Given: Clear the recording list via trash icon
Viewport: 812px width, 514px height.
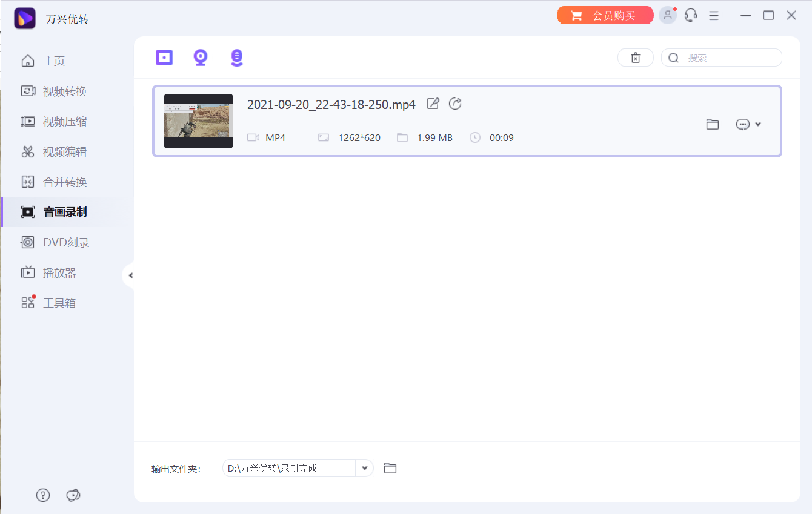Looking at the screenshot, I should click(635, 58).
